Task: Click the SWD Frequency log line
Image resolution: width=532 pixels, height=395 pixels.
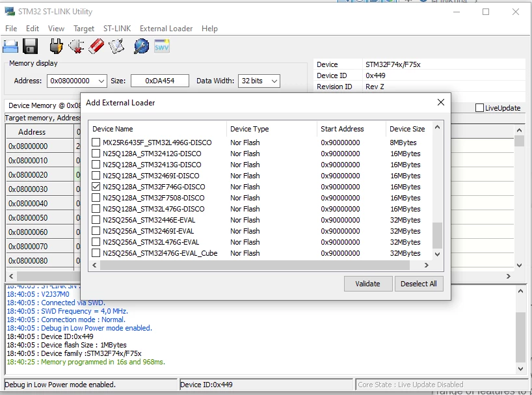Action: tap(68, 311)
